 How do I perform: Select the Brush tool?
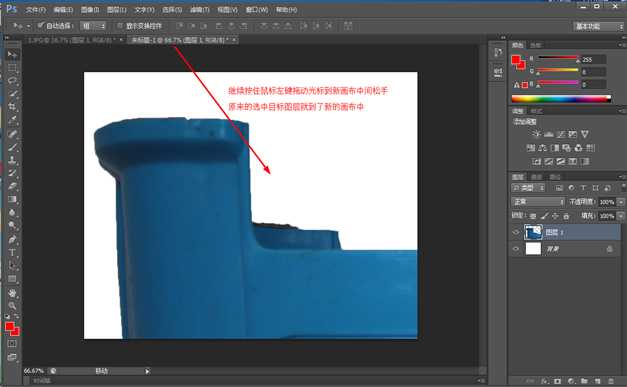point(12,147)
